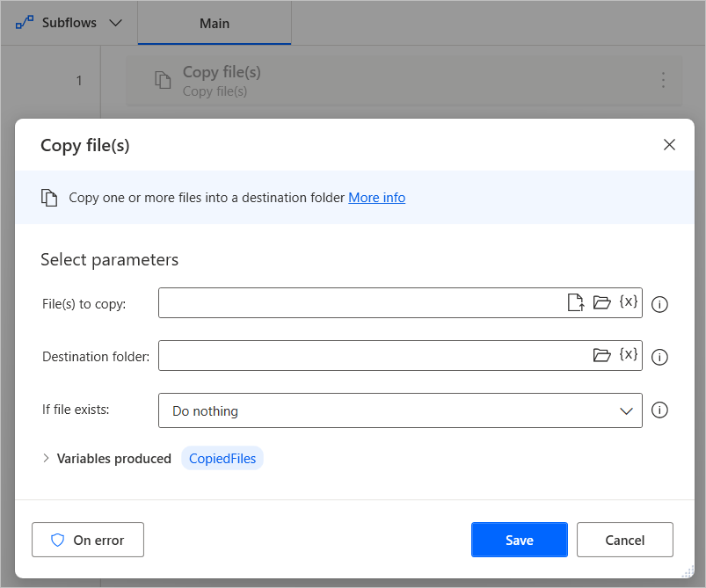Insert variable in Destination folder field
Image resolution: width=706 pixels, height=588 pixels.
[x=628, y=354]
